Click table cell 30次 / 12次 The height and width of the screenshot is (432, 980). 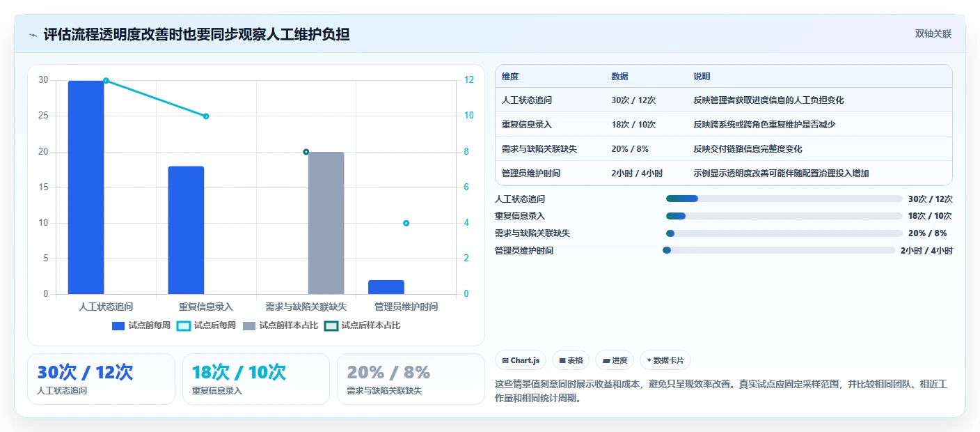click(x=633, y=100)
